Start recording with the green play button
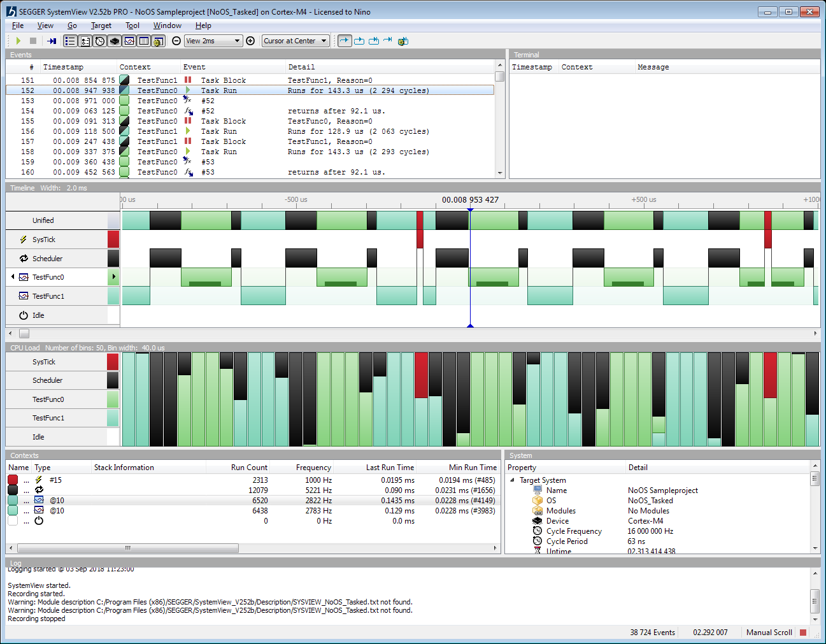This screenshot has height=644, width=826. click(18, 41)
